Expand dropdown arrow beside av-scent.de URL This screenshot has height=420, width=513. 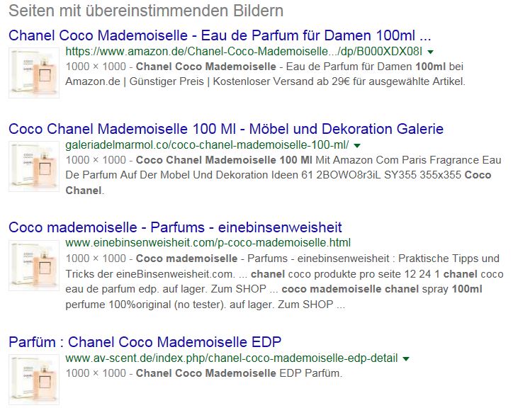pyautogui.click(x=406, y=359)
